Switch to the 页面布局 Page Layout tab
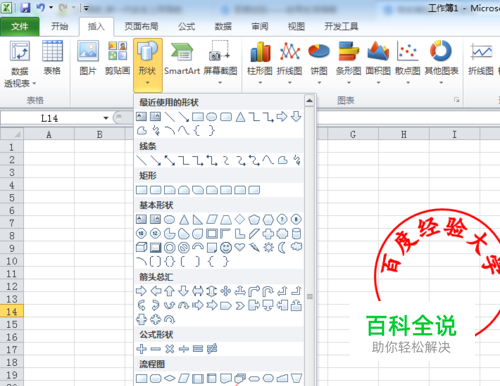This screenshot has height=386, width=500. [141, 26]
